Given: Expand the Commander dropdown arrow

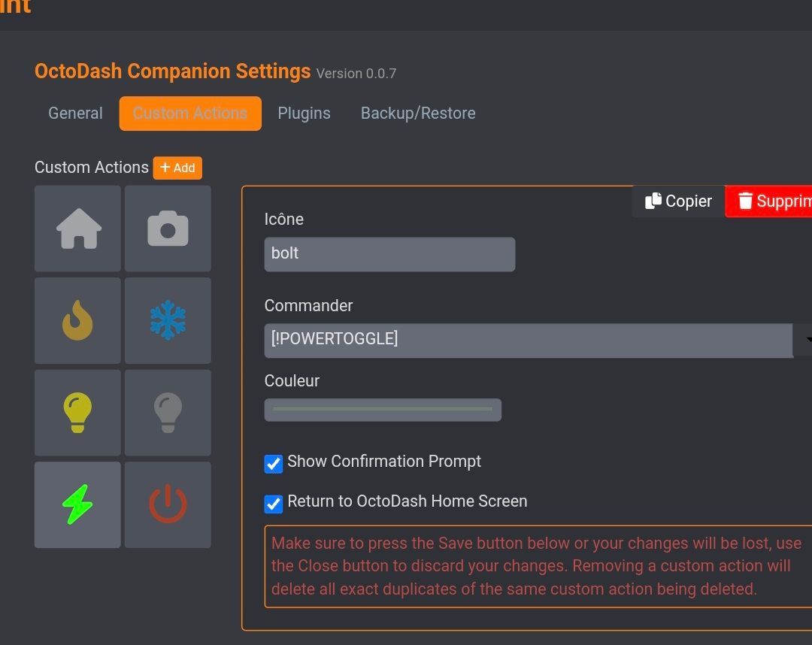Looking at the screenshot, I should 804,341.
